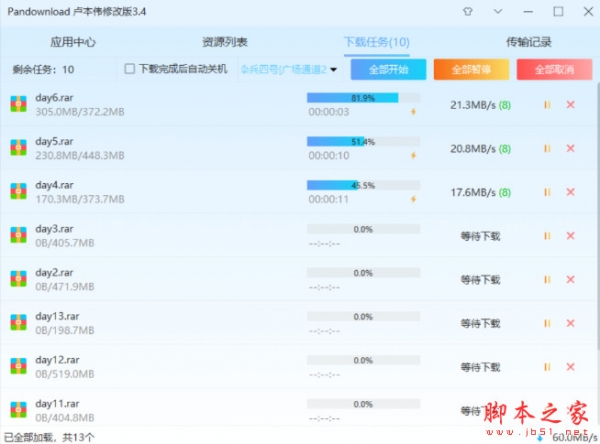600x444 pixels.
Task: Click the speed-boost lightning icon for day4.rar
Action: pos(413,199)
